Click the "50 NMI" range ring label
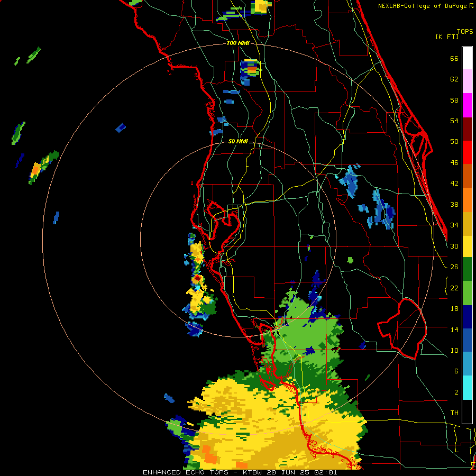Image resolution: width=476 pixels, height=476 pixels. pos(238,141)
